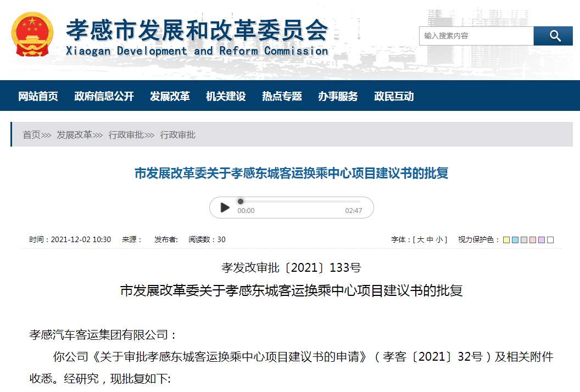Select 机关建设 in the navigation bar
Image resolution: width=580 pixels, height=392 pixels.
(x=226, y=96)
